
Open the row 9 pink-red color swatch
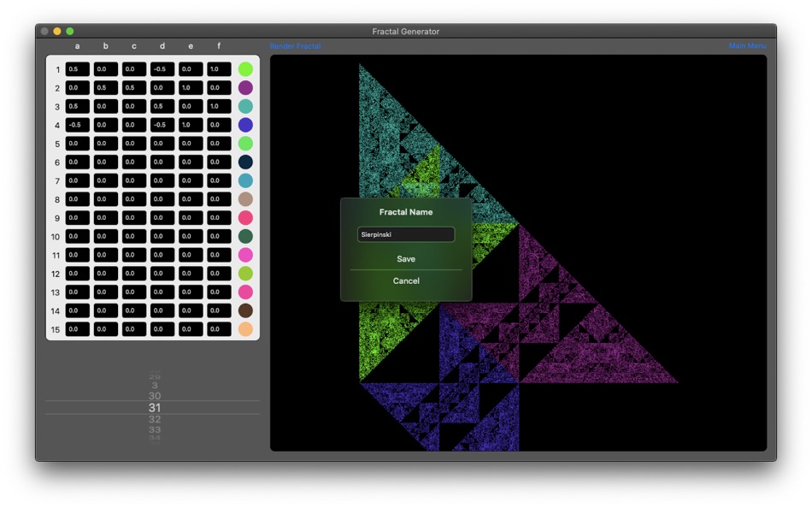245,218
